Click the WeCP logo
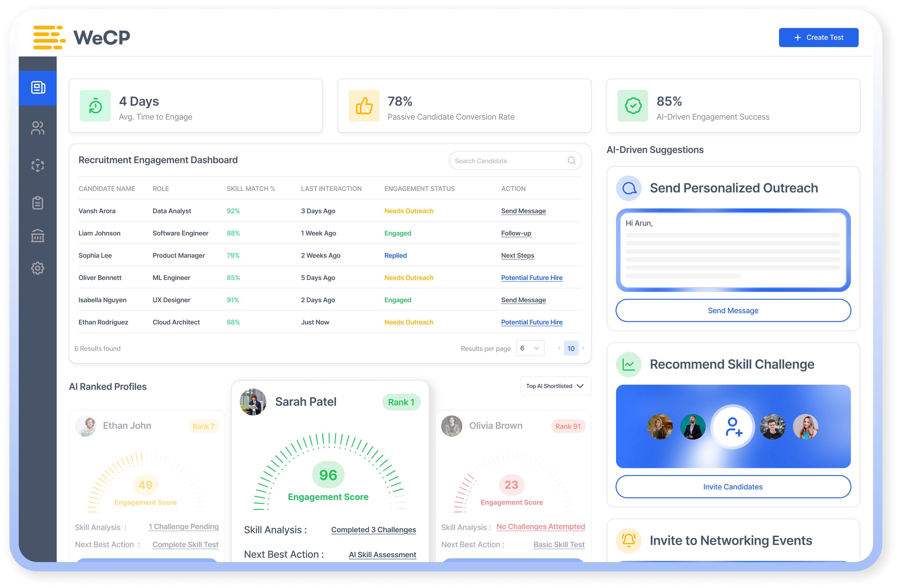The height and width of the screenshot is (588, 899). (x=82, y=37)
